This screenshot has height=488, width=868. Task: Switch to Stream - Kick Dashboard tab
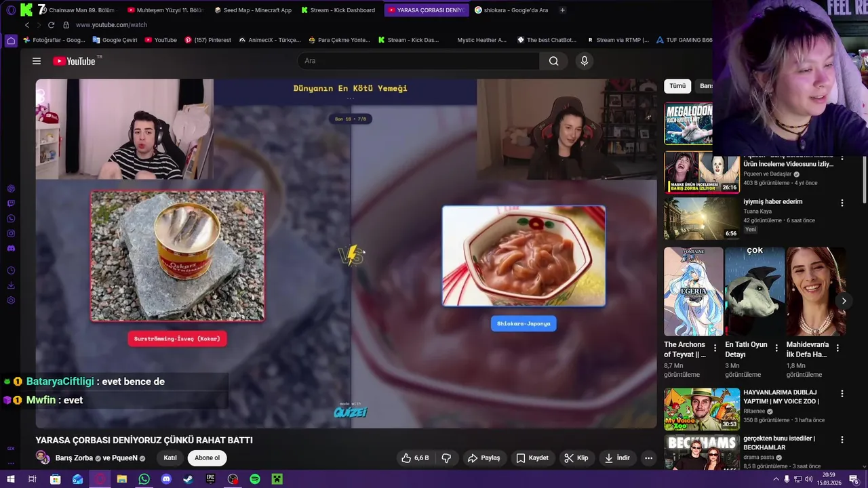coord(339,10)
